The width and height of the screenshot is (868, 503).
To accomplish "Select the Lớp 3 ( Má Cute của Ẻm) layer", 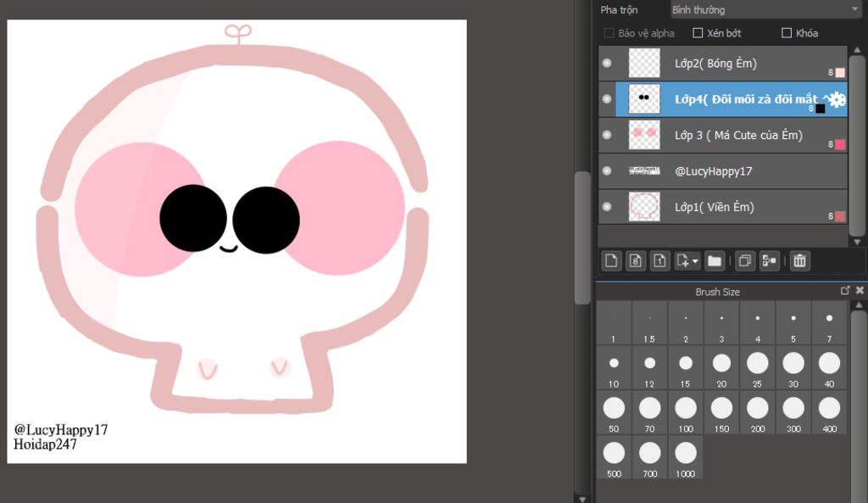I will pos(737,136).
